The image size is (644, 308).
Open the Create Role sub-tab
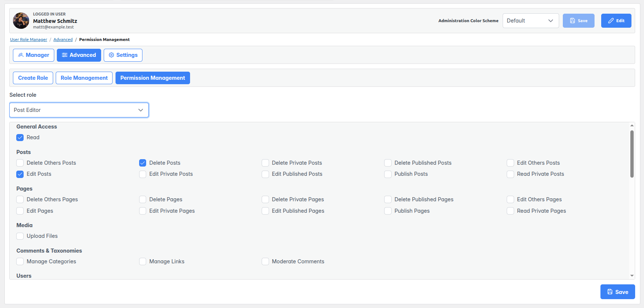(x=33, y=78)
